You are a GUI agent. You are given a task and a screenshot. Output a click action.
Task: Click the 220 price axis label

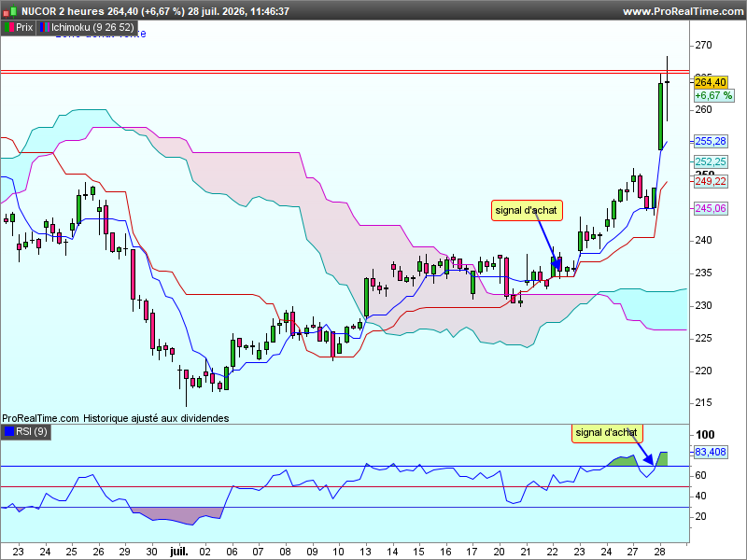click(703, 371)
